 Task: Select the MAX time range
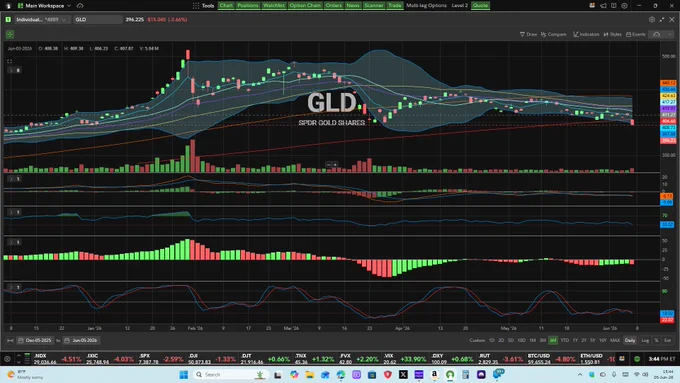[615, 340]
